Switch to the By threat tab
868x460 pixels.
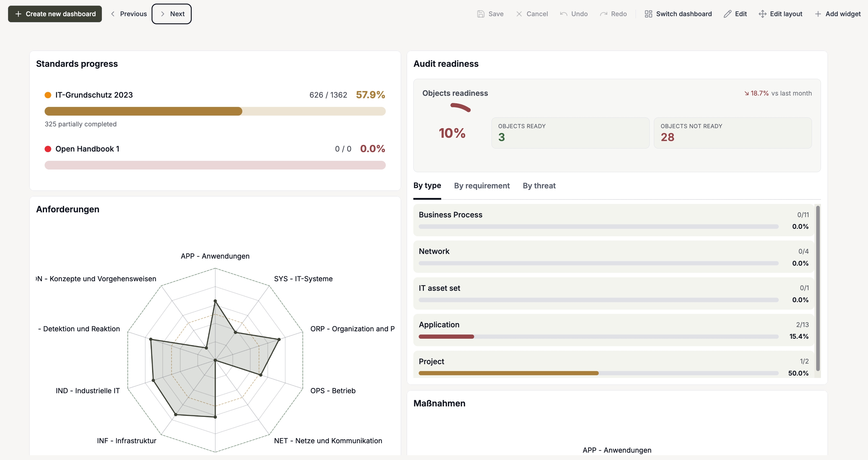[539, 186]
